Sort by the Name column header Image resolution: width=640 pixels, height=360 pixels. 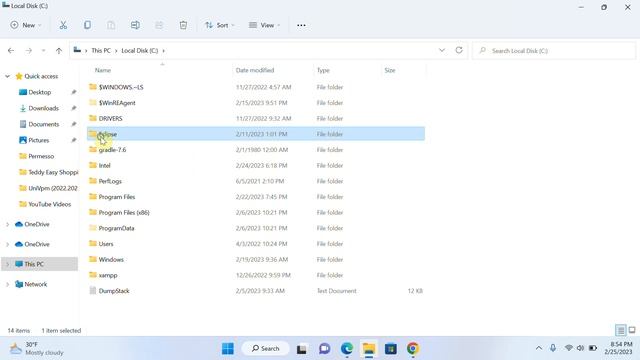pyautogui.click(x=102, y=70)
